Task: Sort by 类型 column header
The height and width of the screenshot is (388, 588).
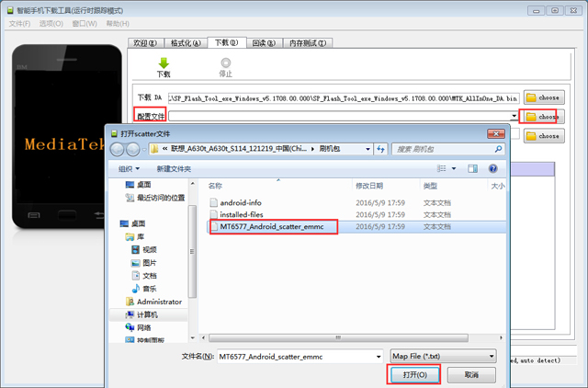Action: [430, 186]
